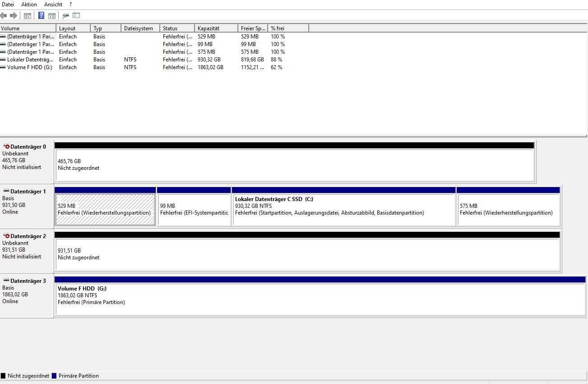
Task: Click the disk icon of Datenträger 1
Action: coord(6,192)
